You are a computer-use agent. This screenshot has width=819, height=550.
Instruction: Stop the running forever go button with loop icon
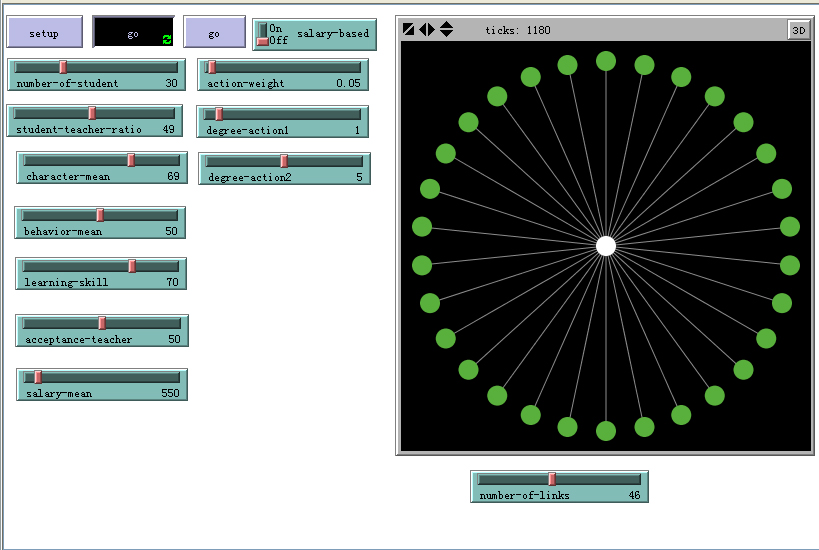(134, 33)
